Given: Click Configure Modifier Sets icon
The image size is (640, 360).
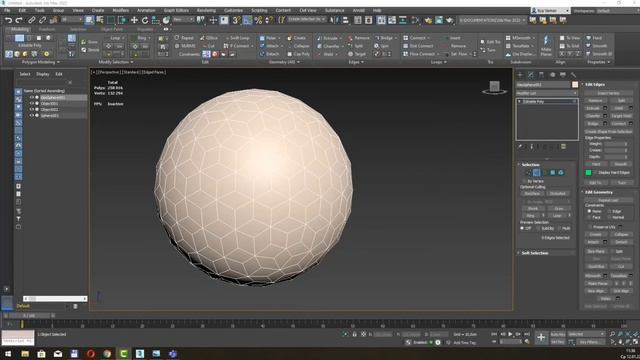Looking at the screenshot, I should click(563, 147).
